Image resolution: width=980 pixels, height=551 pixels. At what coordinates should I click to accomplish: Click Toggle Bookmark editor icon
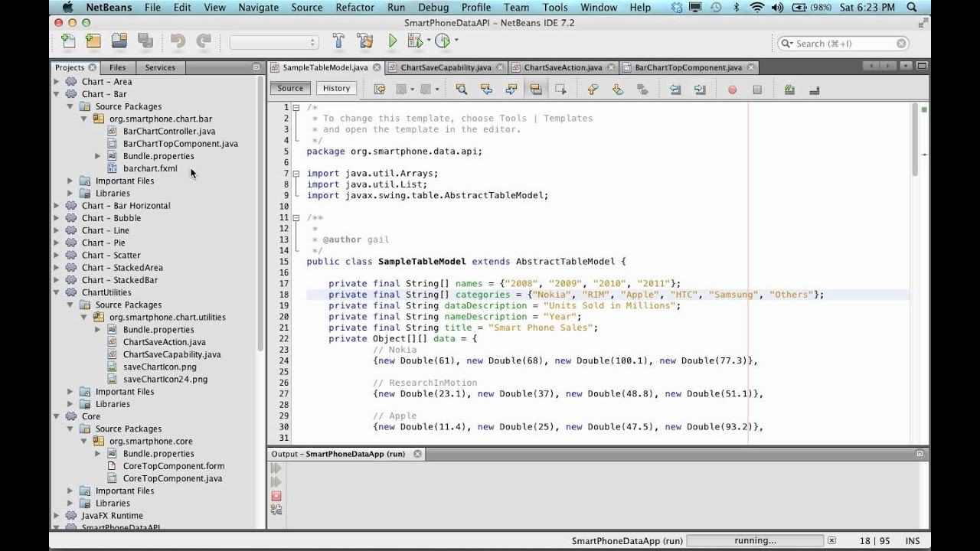pos(642,90)
